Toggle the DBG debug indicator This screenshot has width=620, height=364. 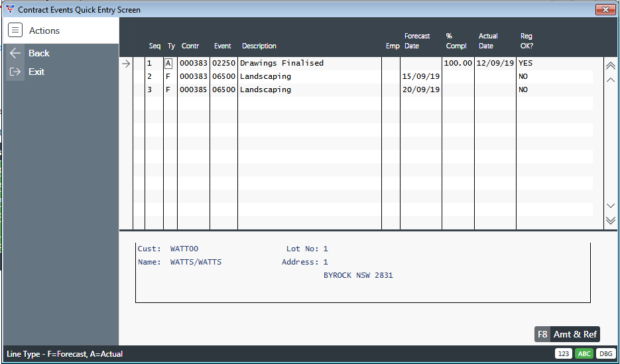605,354
